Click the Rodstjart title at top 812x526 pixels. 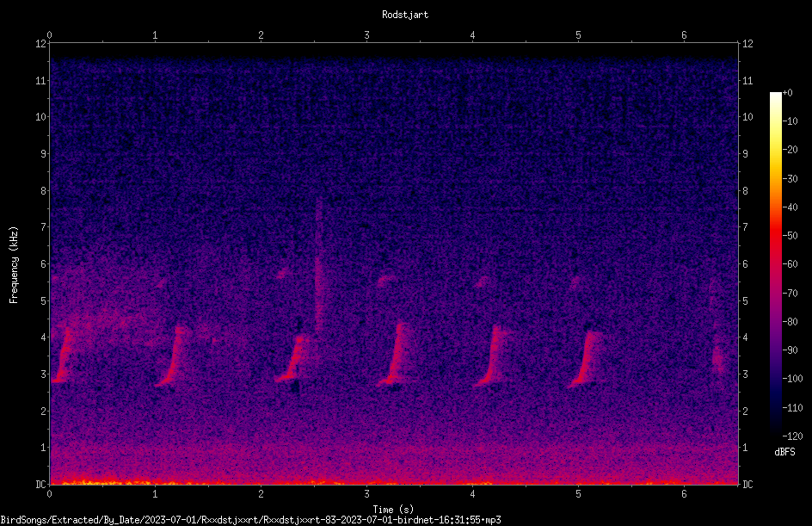pos(405,15)
